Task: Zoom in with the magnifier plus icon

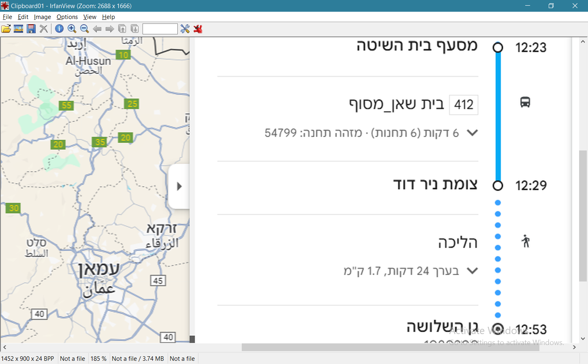Action: (x=72, y=29)
